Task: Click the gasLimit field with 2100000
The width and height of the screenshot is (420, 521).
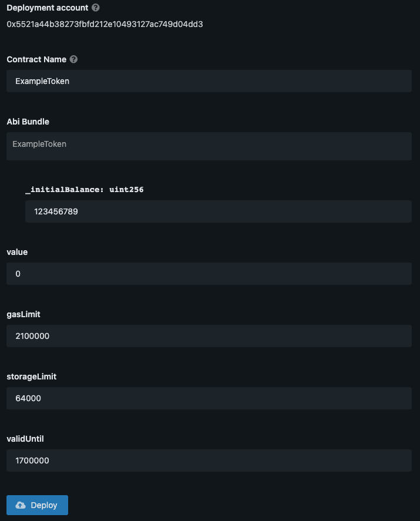Action: 209,336
